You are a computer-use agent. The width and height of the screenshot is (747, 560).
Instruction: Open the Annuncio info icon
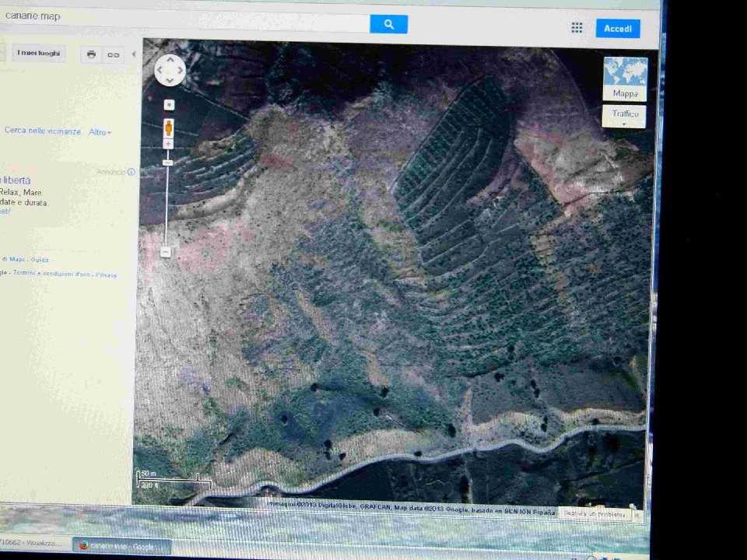tap(131, 172)
